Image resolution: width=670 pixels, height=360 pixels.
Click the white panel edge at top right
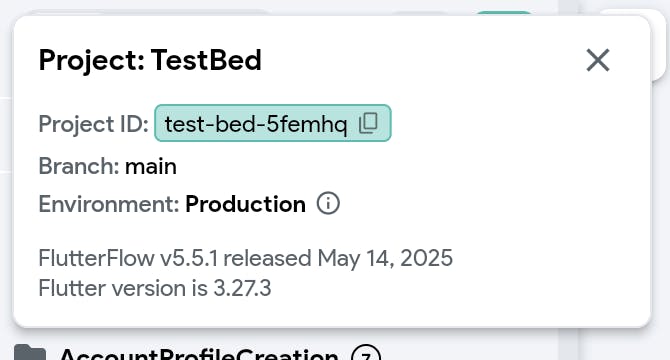coord(658,45)
